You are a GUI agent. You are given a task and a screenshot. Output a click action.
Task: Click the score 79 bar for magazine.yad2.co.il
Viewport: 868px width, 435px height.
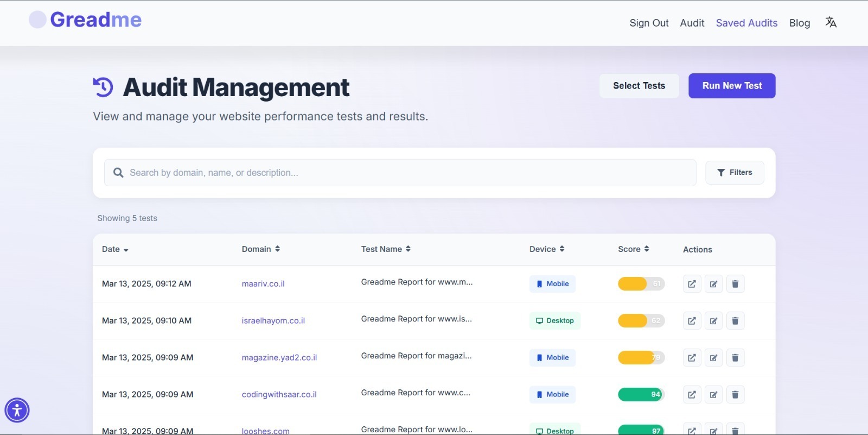coord(641,358)
